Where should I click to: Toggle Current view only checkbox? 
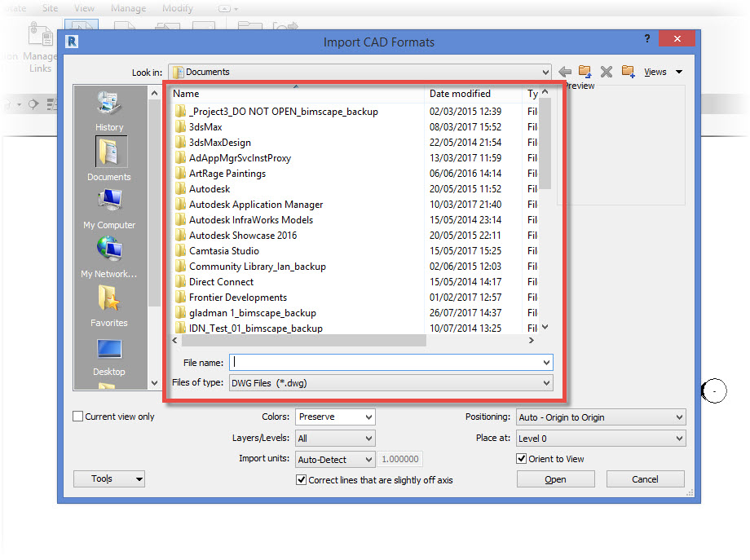click(x=77, y=417)
